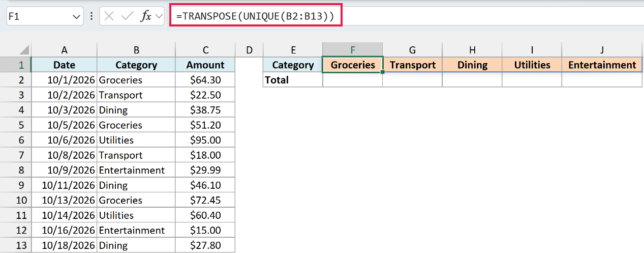Open the Name Box dropdown arrow
Viewport: 644px width, 253px height.
pyautogui.click(x=77, y=16)
